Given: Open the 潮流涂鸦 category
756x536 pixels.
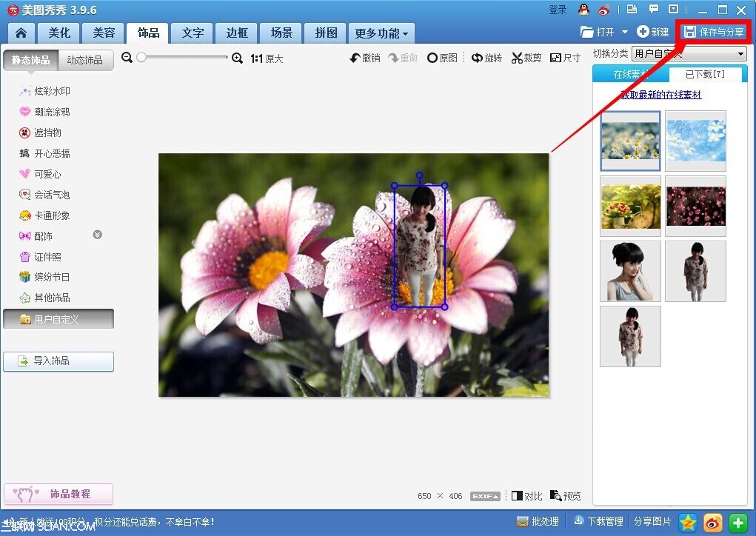Looking at the screenshot, I should (x=45, y=112).
